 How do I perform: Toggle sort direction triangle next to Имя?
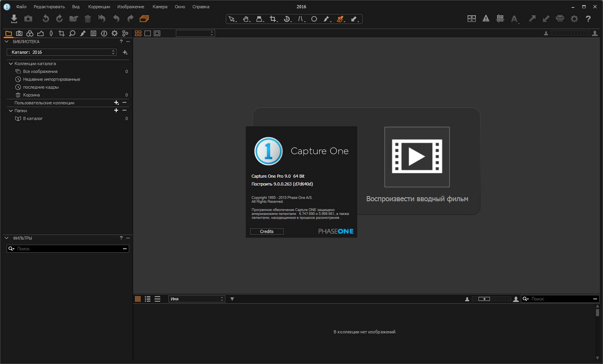pos(232,299)
